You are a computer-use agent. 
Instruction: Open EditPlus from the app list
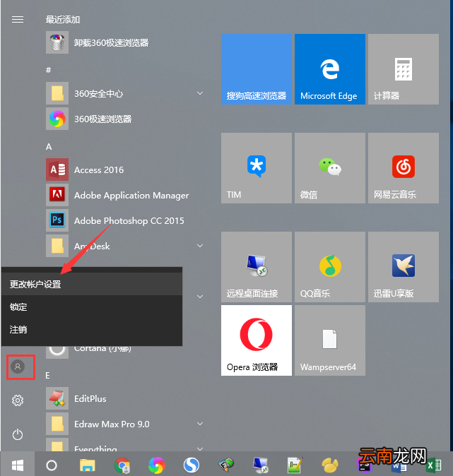pos(124,398)
